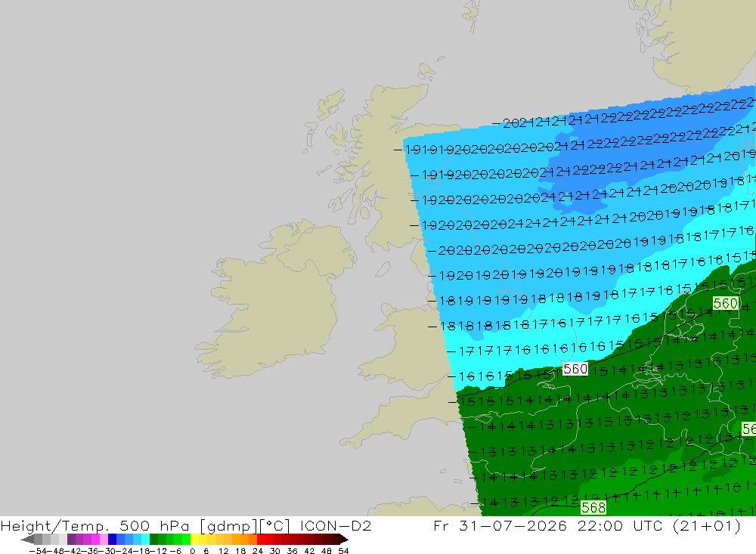
Task: Click the date '31-07-2026' in footer
Action: point(513,525)
